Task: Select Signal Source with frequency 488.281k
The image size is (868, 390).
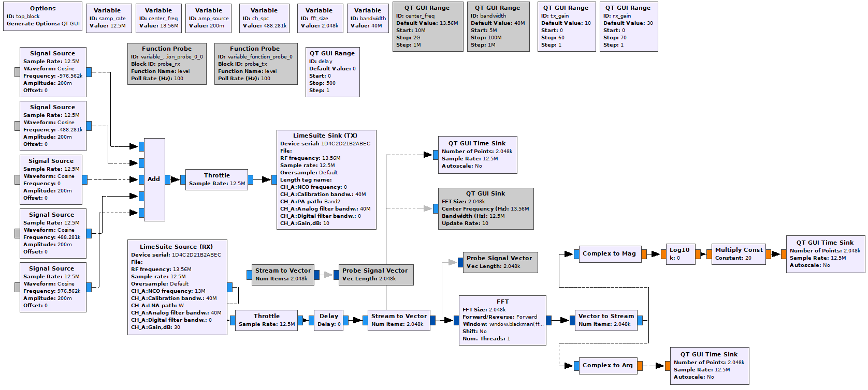Action: [53, 234]
